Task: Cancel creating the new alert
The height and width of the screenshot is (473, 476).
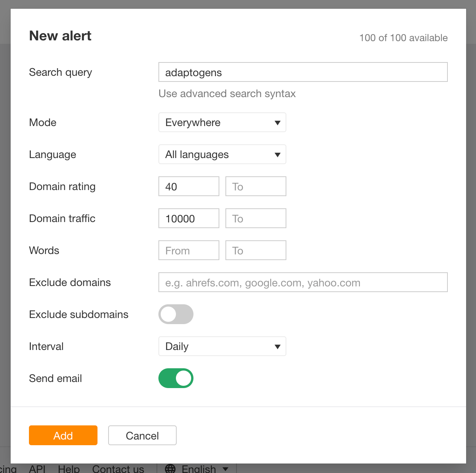Action: pyautogui.click(x=142, y=435)
